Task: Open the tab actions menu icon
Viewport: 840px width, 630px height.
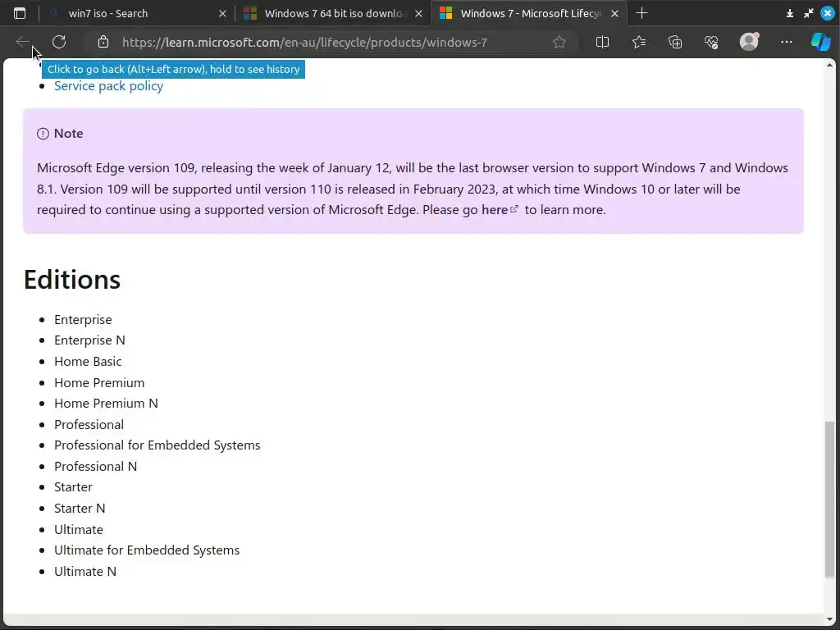Action: pyautogui.click(x=20, y=13)
